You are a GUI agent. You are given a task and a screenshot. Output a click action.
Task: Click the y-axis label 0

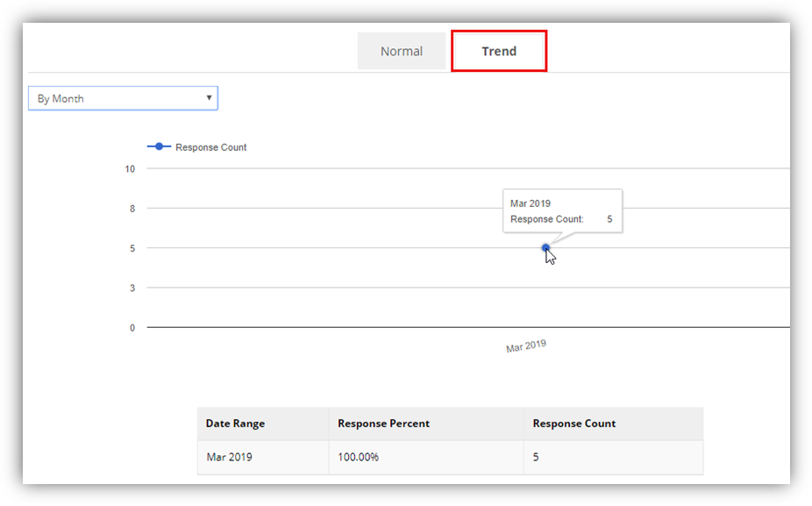[132, 328]
